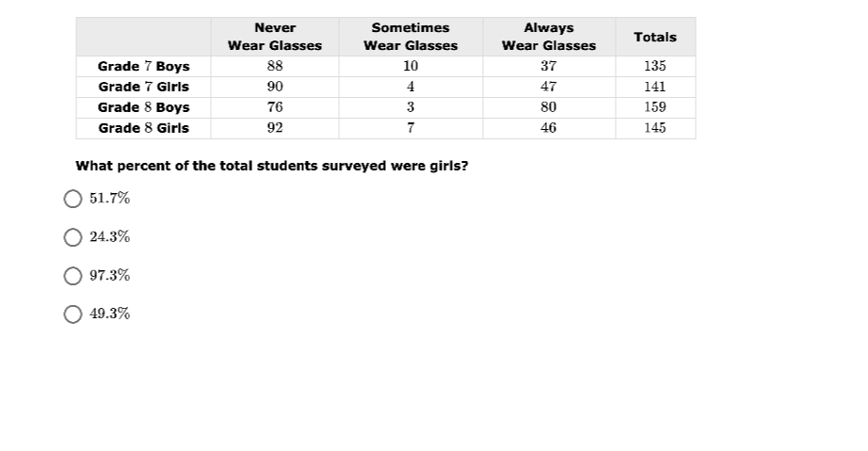Click the 159 total for Grade 8 Boys
868x451 pixels.
point(655,107)
